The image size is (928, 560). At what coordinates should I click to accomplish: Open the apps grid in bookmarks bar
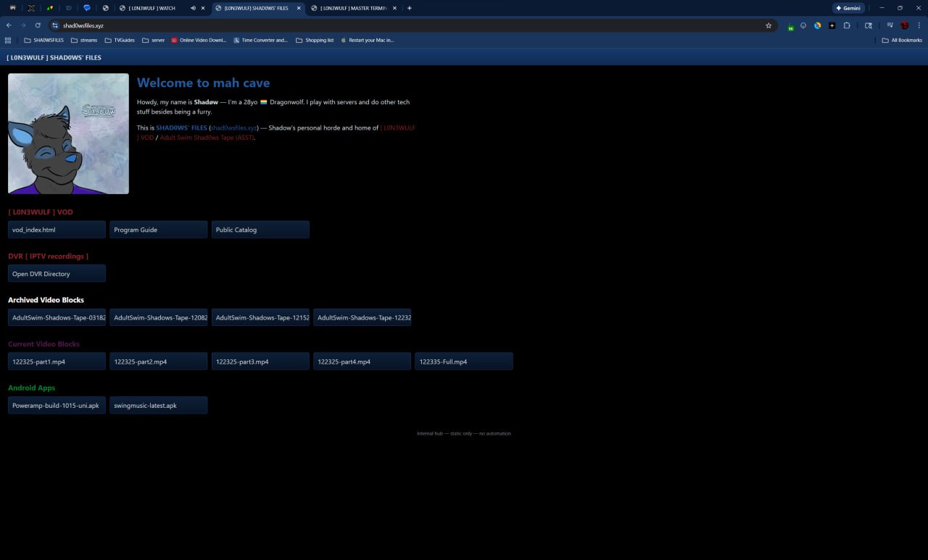pos(8,41)
